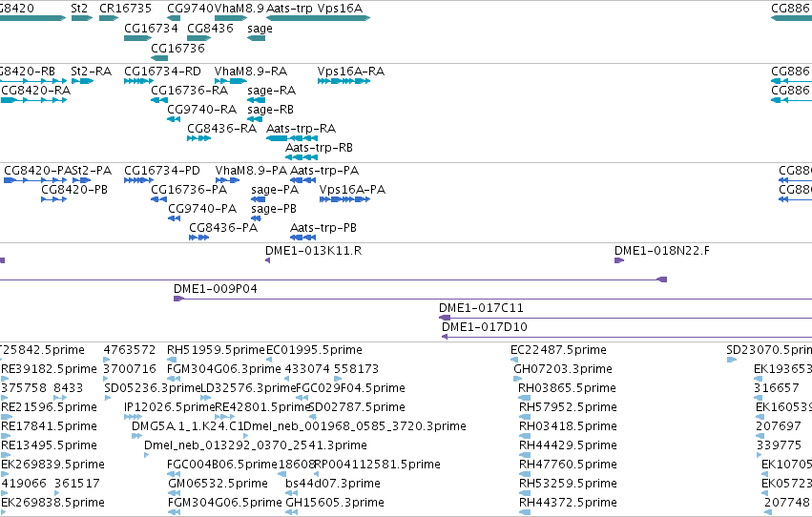Click the CG9740-PA protein label
The width and height of the screenshot is (812, 517).
point(202,209)
